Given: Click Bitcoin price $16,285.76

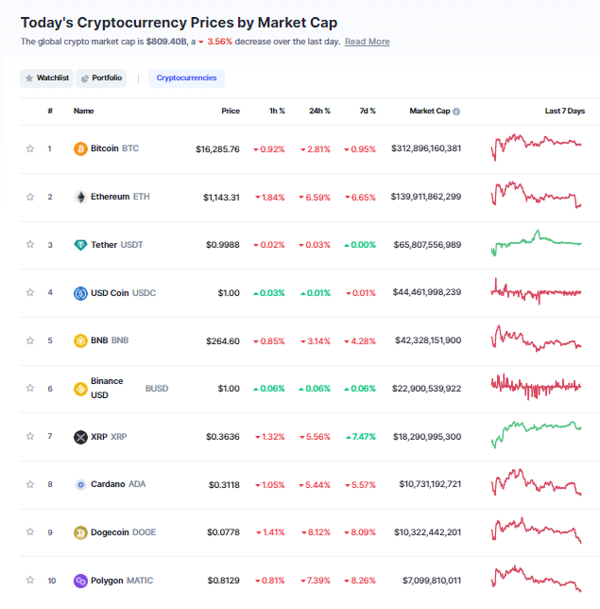Looking at the screenshot, I should [x=217, y=149].
